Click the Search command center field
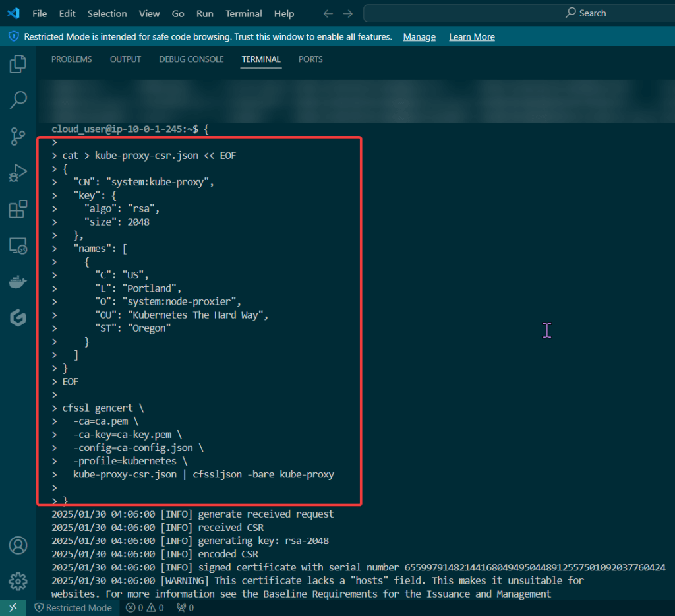The width and height of the screenshot is (675, 616). (x=519, y=13)
